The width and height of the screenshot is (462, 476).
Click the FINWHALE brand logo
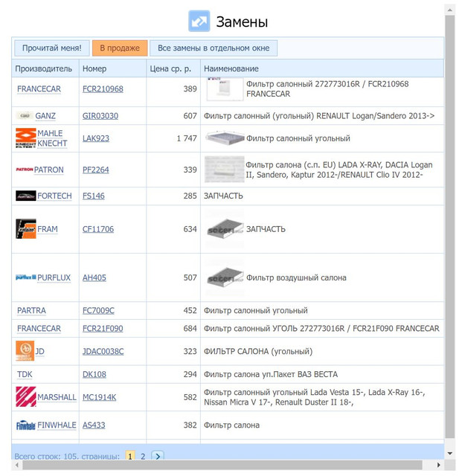click(x=26, y=425)
